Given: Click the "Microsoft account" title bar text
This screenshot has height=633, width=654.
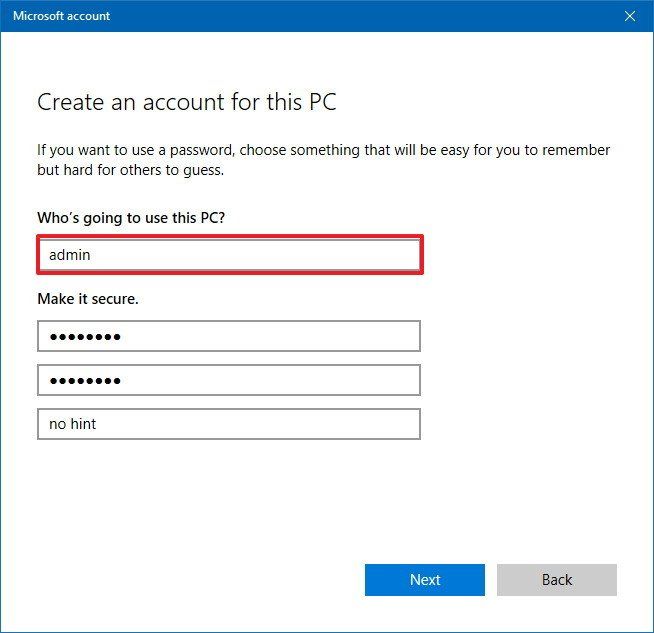Looking at the screenshot, I should (x=61, y=16).
